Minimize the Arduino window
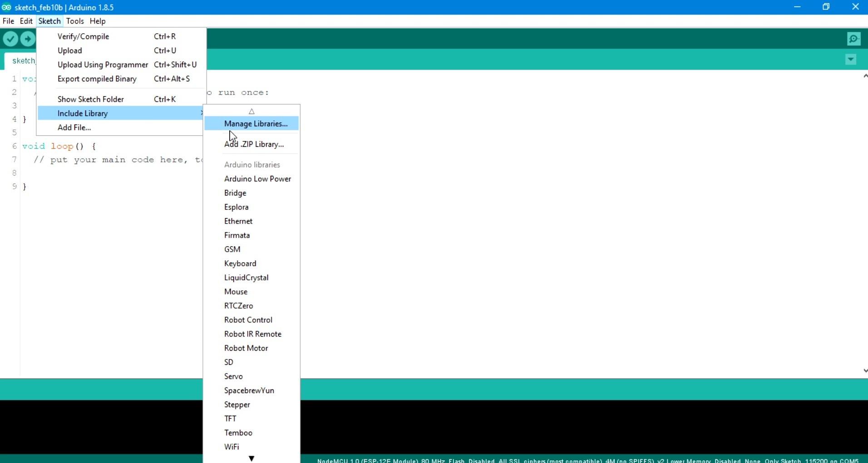This screenshot has width=868, height=463. [797, 7]
